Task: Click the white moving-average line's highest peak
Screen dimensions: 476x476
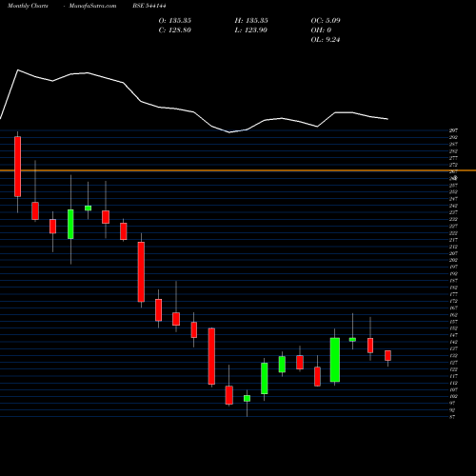Action: click(18, 69)
